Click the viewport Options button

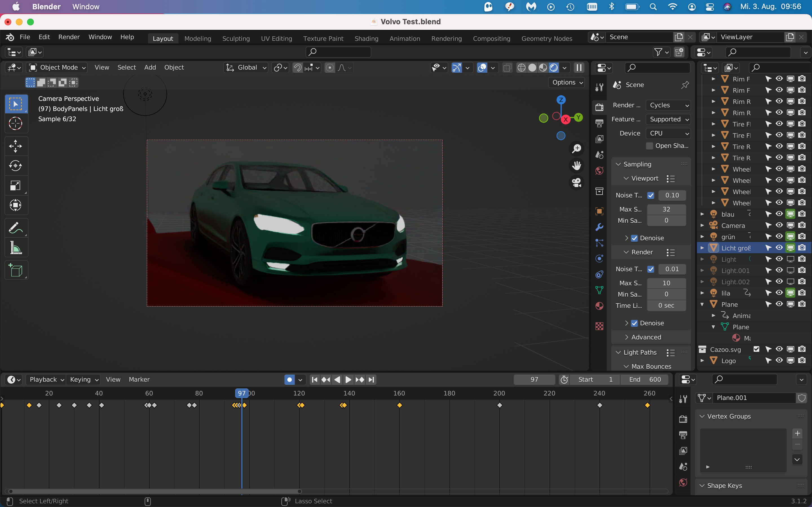click(566, 83)
